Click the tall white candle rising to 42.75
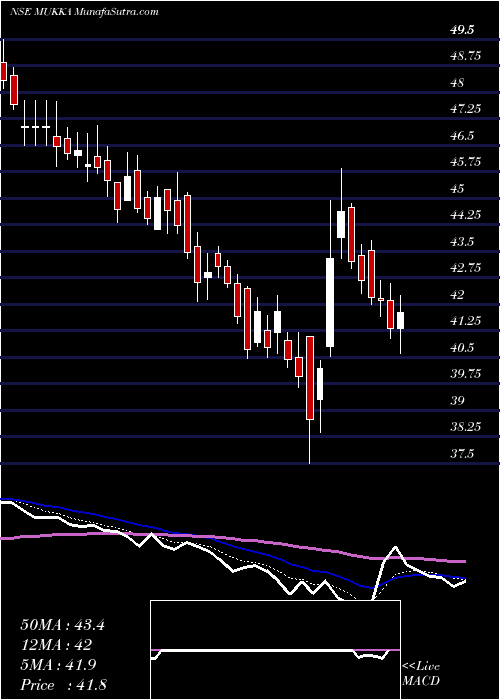 point(330,302)
